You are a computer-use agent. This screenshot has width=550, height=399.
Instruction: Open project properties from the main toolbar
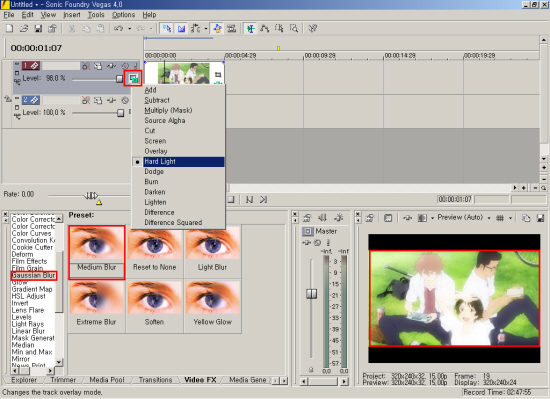tap(52, 28)
